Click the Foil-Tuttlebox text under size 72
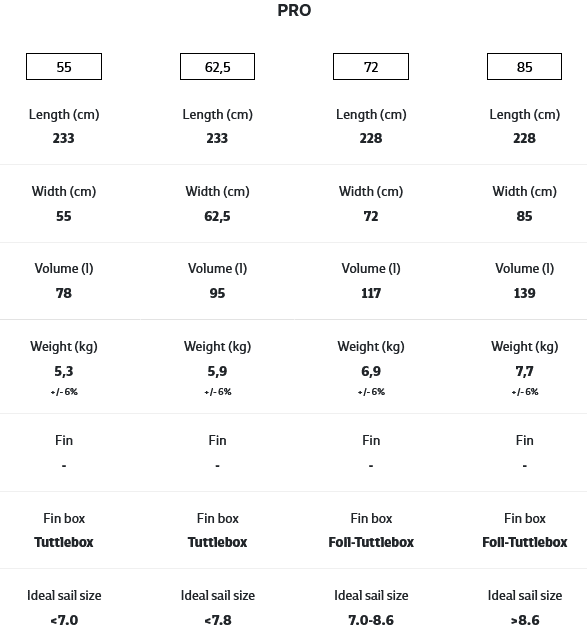The image size is (587, 644). pos(371,542)
